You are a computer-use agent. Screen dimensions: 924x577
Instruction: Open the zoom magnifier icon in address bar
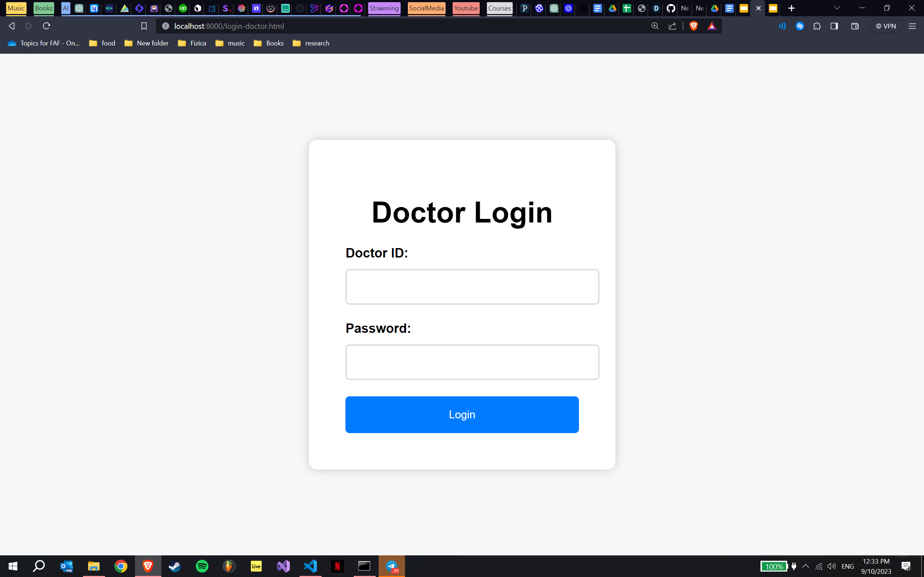point(655,26)
